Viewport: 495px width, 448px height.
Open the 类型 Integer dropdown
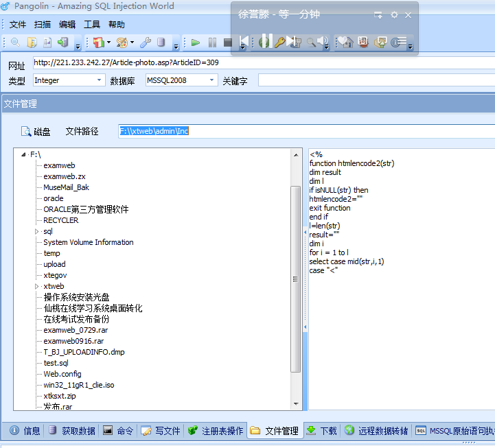pos(99,80)
